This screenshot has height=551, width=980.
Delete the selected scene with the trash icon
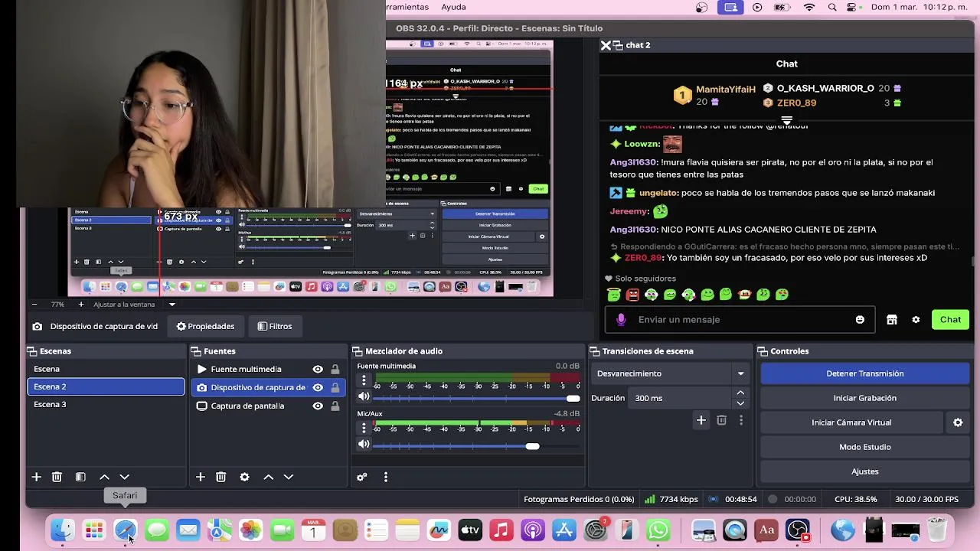pyautogui.click(x=57, y=477)
